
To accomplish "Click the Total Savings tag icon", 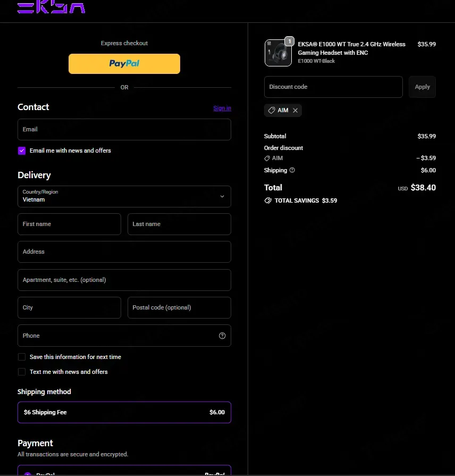I will click(x=268, y=201).
